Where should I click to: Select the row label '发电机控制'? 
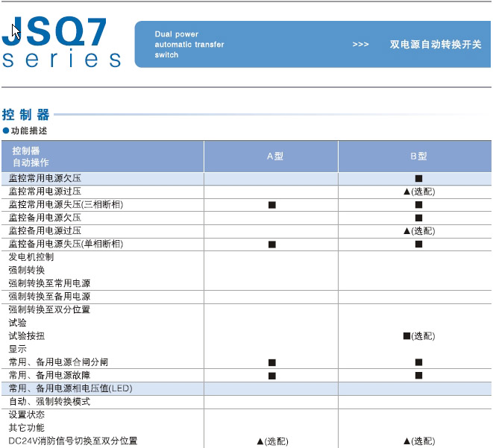tap(31, 257)
